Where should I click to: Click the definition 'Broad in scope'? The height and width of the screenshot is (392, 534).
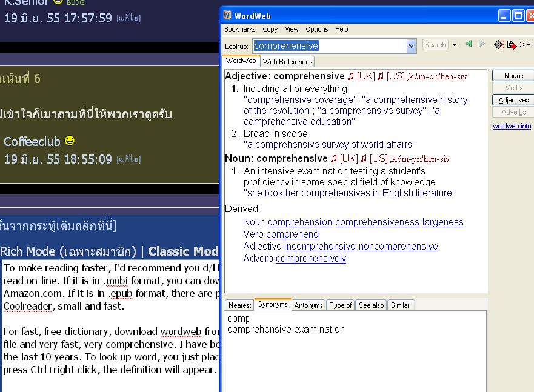pos(276,133)
